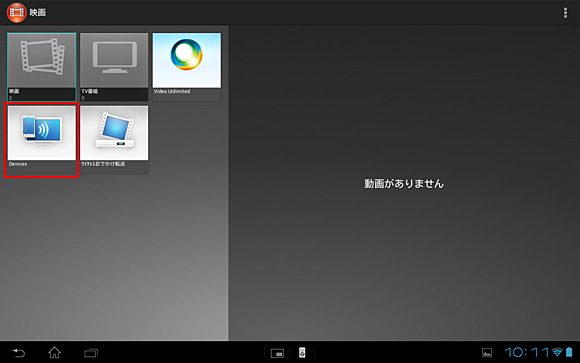This screenshot has height=363, width=580.
Task: Open the TV番組 category tile
Action: tap(114, 67)
